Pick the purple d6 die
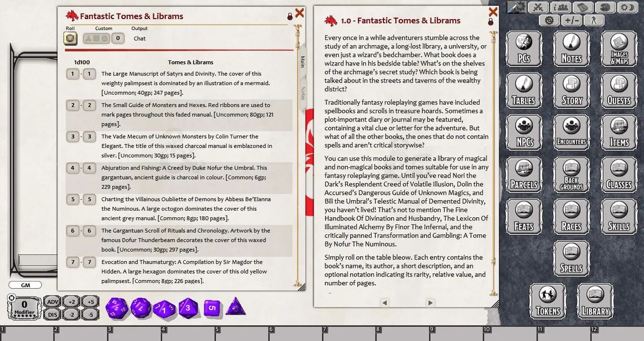644x341 pixels. click(212, 308)
